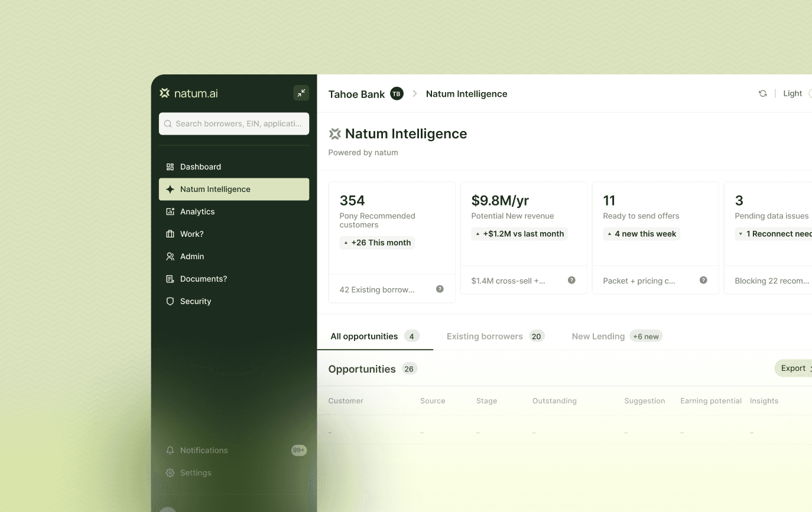Click the Outstanding column header
The width and height of the screenshot is (812, 512).
554,401
